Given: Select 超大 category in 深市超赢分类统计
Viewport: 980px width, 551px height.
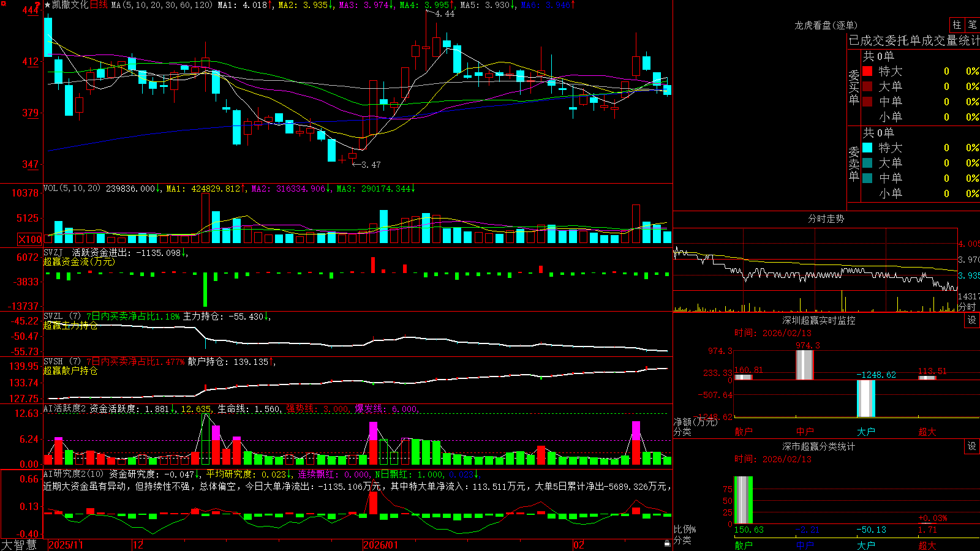Looking at the screenshot, I should tap(927, 545).
